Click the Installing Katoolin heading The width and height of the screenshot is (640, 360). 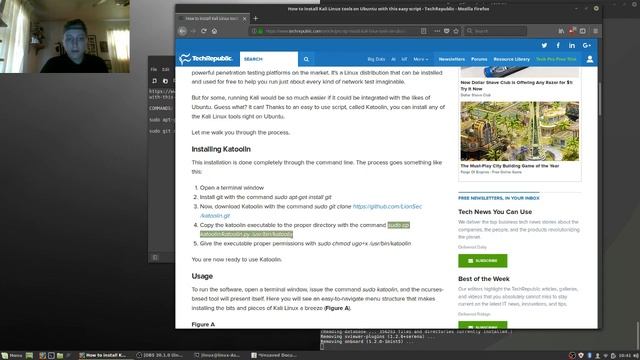[221, 149]
